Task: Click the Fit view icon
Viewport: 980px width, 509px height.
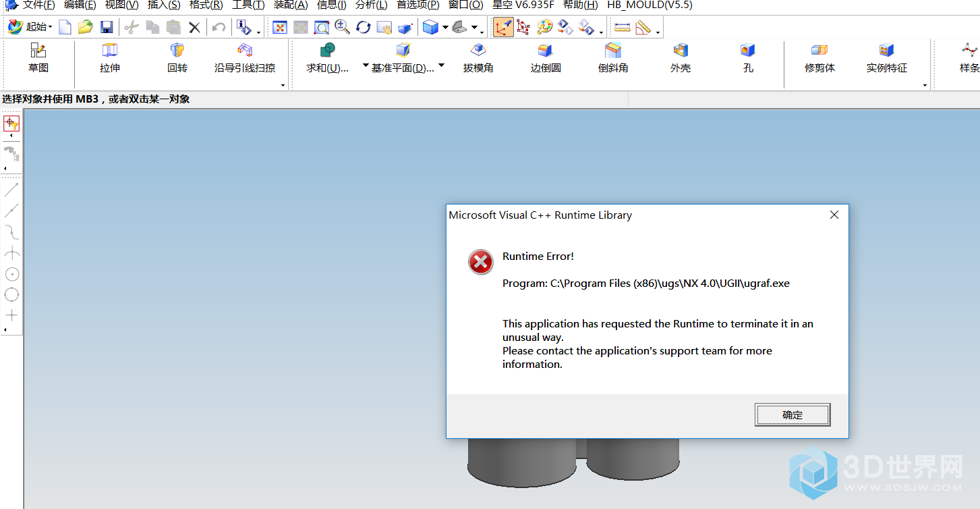Action: (x=280, y=27)
